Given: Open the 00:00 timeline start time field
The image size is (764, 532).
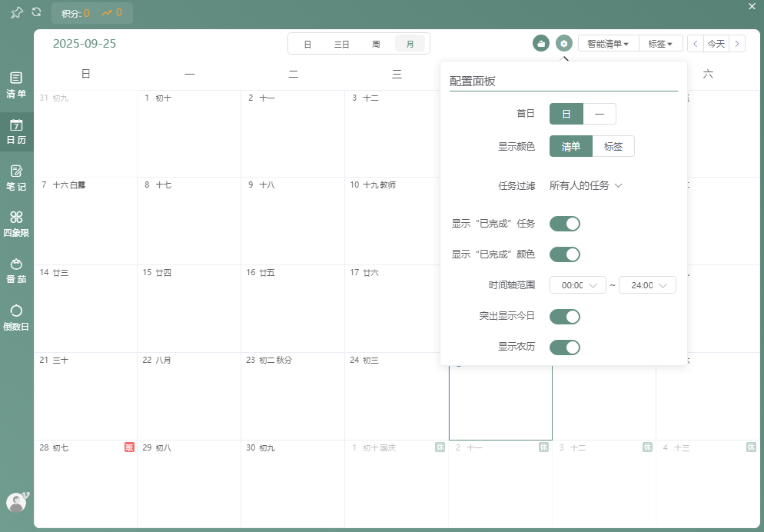Looking at the screenshot, I should [577, 284].
